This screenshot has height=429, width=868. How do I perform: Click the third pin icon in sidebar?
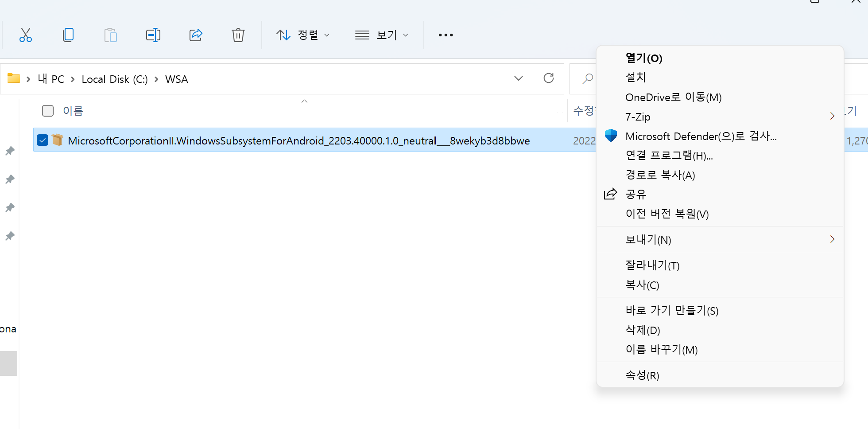click(x=10, y=208)
